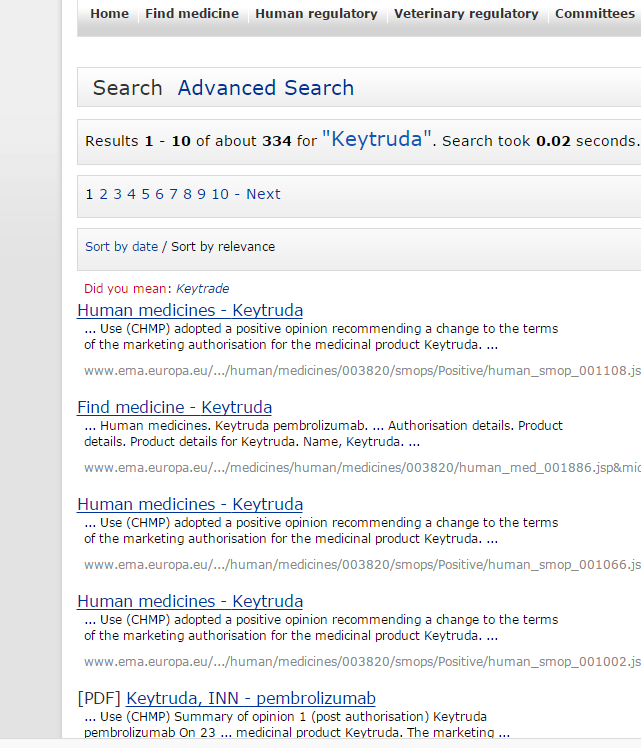Screen dimensions: 641x748
Task: Open Human medicines - Keytruda smop_001066 result
Action: [x=190, y=504]
